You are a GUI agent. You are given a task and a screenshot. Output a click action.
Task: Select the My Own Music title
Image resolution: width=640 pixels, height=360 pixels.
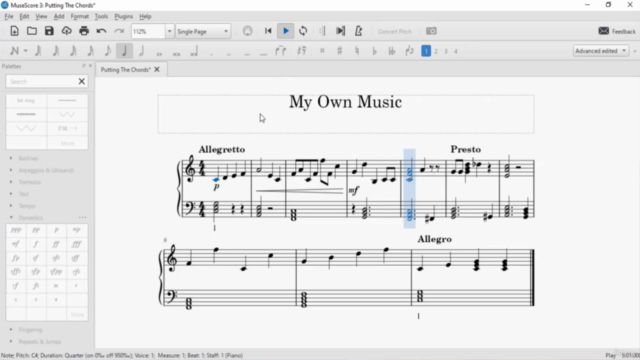click(346, 102)
